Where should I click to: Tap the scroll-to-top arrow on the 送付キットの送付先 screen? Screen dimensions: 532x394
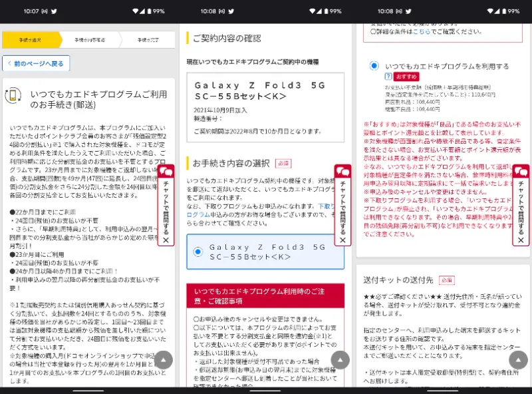(518, 359)
